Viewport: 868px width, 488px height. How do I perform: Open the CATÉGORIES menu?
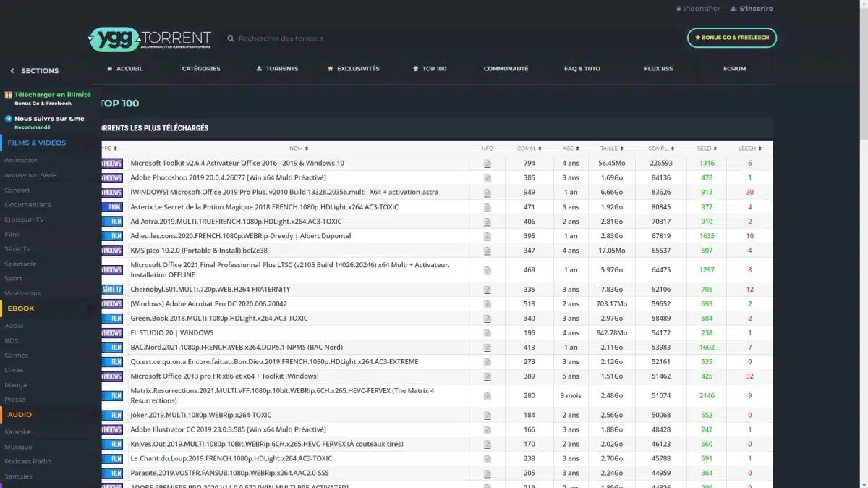coord(201,69)
